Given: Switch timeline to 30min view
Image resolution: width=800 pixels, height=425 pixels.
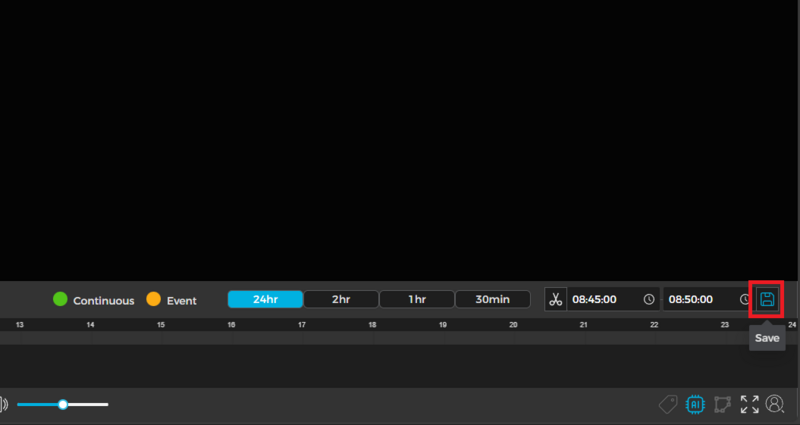Looking at the screenshot, I should coord(491,299).
